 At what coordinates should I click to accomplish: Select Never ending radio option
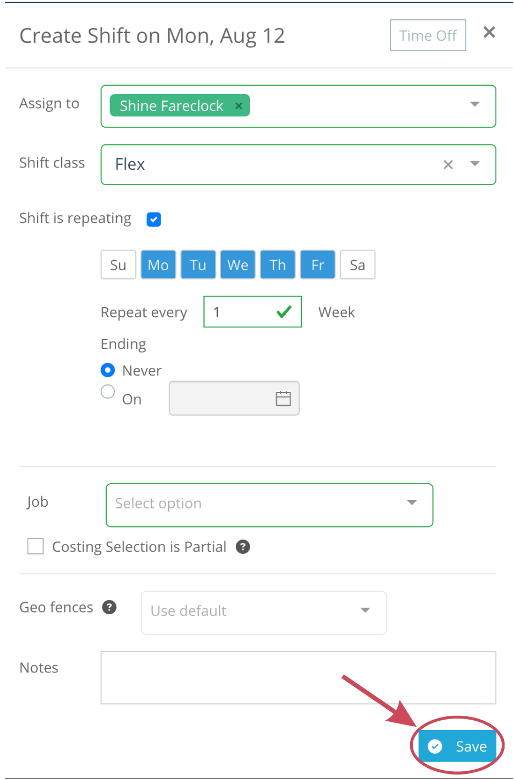click(108, 370)
